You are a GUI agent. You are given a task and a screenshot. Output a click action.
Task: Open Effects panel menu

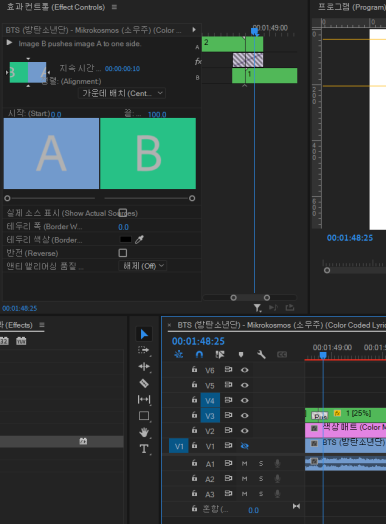(x=42, y=325)
